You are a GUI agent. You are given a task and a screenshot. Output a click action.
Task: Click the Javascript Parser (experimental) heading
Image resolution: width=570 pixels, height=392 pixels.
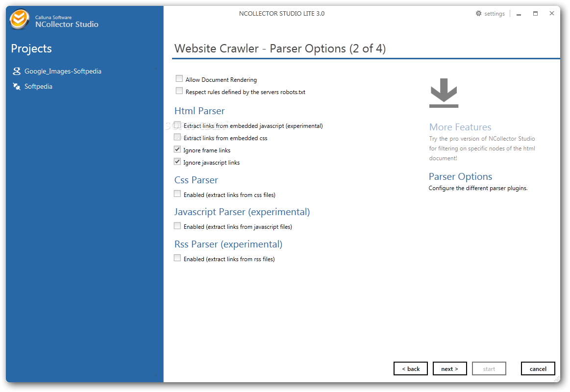pos(242,212)
